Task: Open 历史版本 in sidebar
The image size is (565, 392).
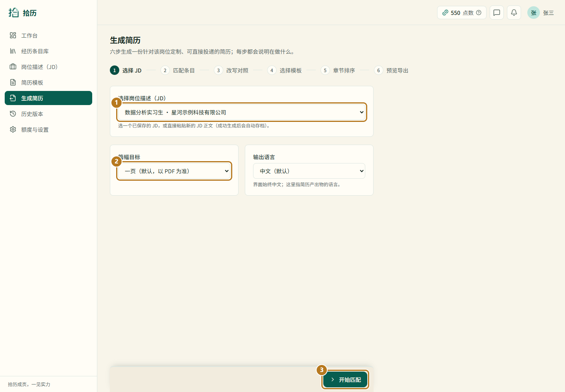Action: point(48,114)
